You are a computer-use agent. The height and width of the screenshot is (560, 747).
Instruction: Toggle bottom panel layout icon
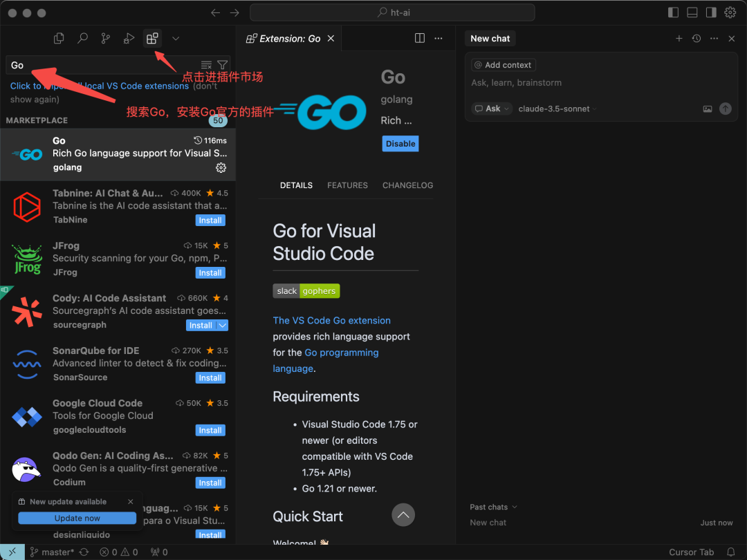692,13
